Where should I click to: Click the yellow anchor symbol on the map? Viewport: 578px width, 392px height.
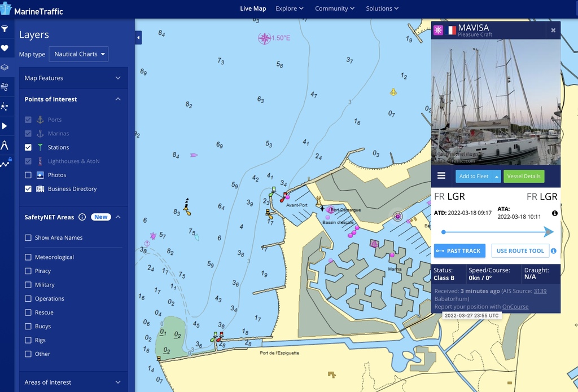click(393, 92)
